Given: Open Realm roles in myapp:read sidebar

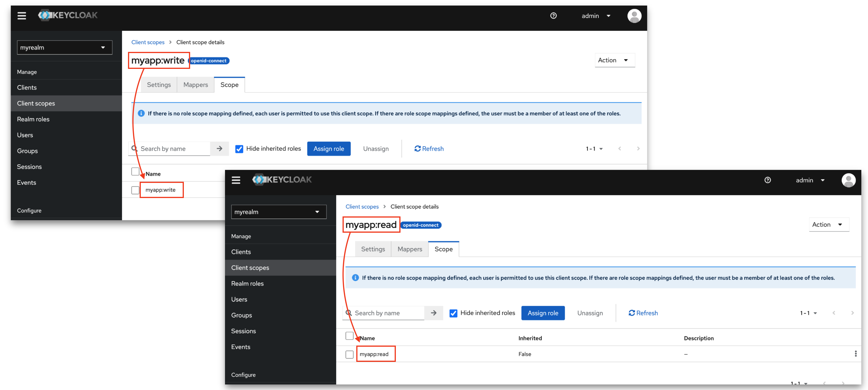Looking at the screenshot, I should coord(247,283).
